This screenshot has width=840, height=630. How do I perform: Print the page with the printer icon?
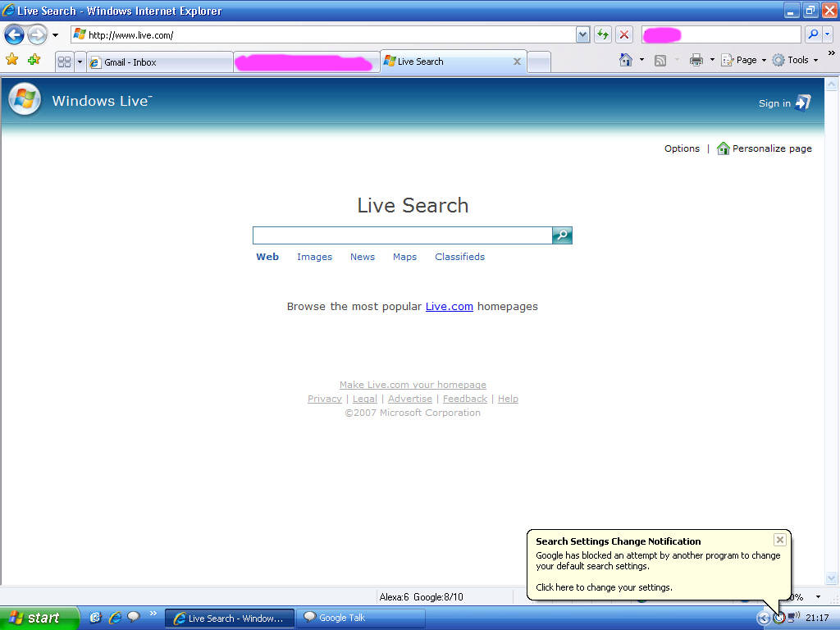(x=696, y=60)
